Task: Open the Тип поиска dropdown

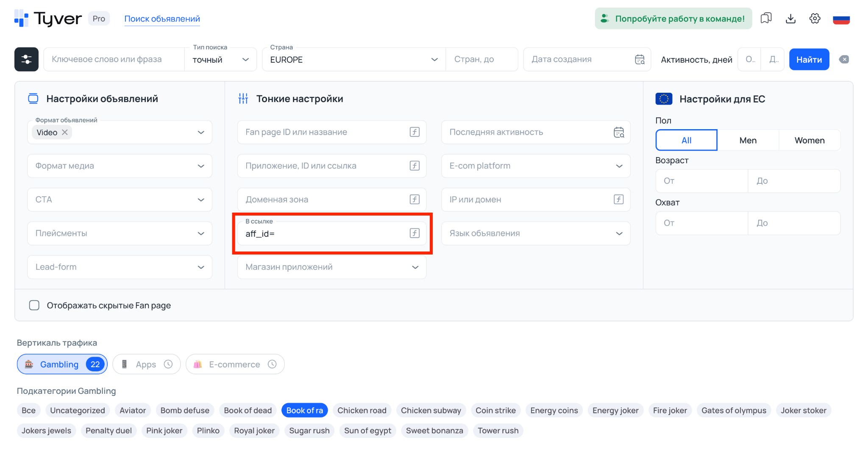Action: click(220, 59)
